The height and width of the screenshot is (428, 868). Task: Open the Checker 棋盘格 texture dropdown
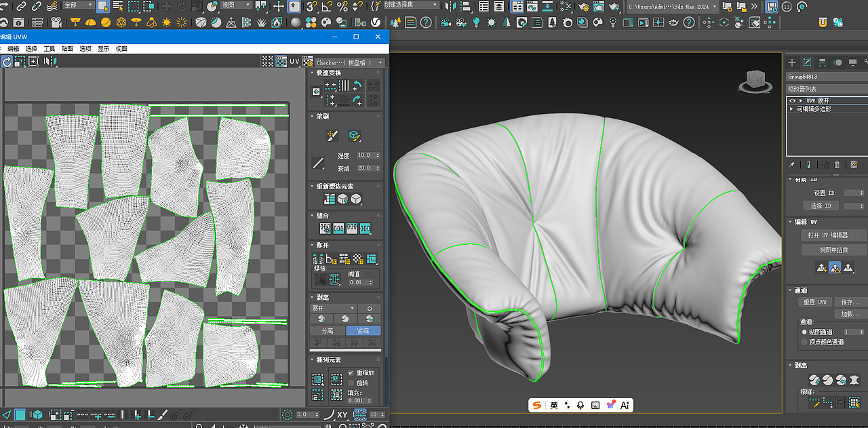point(349,62)
